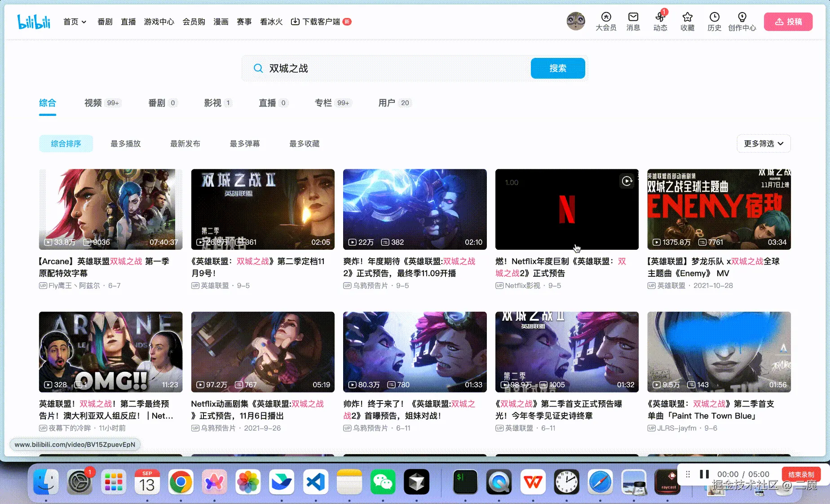This screenshot has width=830, height=504.
Task: Switch to the 专栏 results tab
Action: pos(332,103)
